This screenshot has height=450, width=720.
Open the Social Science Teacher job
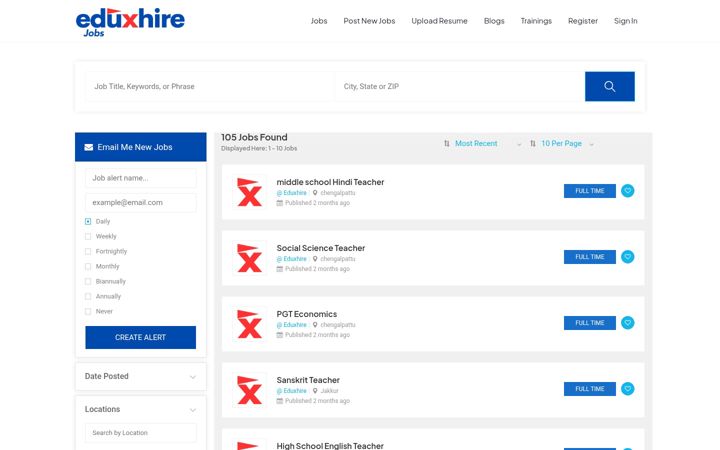tap(321, 248)
